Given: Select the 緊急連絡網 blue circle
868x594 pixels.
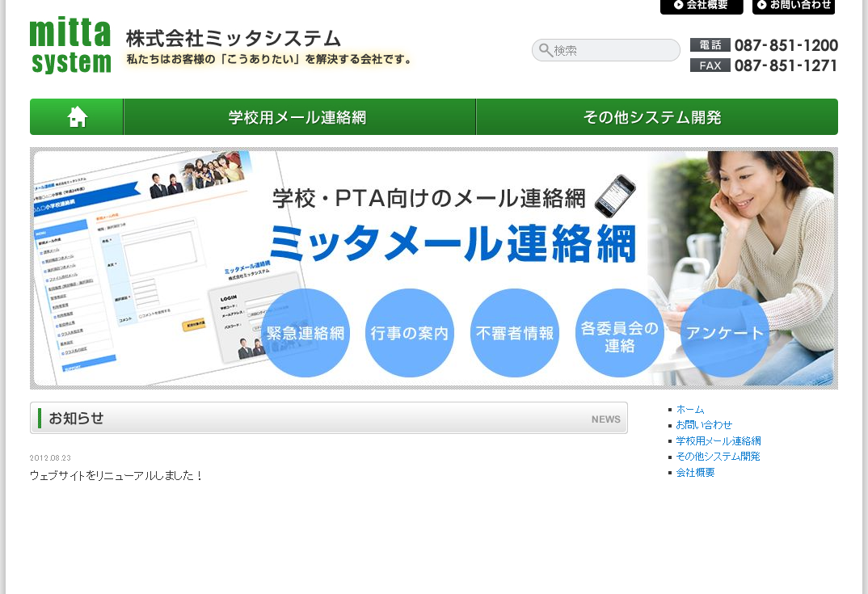Looking at the screenshot, I should click(x=305, y=332).
